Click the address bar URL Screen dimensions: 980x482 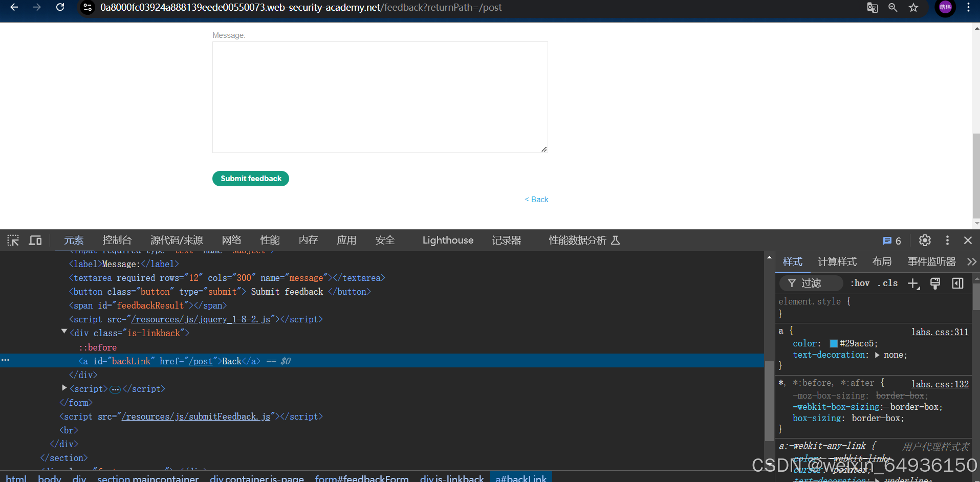tap(301, 7)
